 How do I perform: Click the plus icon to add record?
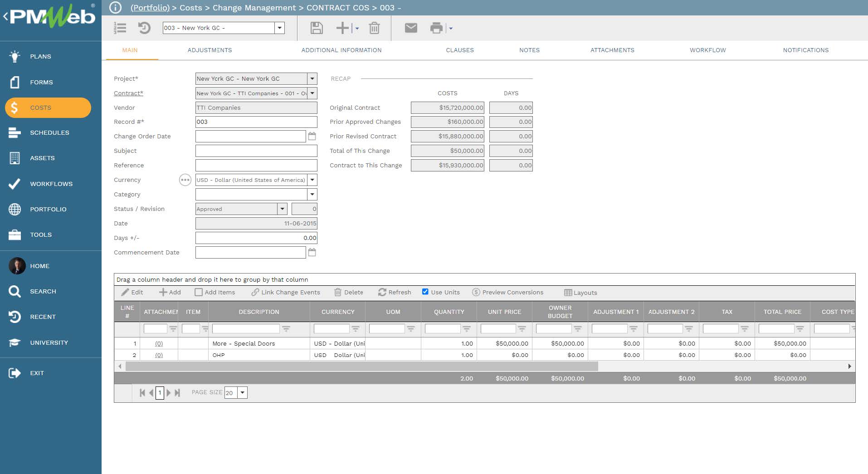(342, 28)
